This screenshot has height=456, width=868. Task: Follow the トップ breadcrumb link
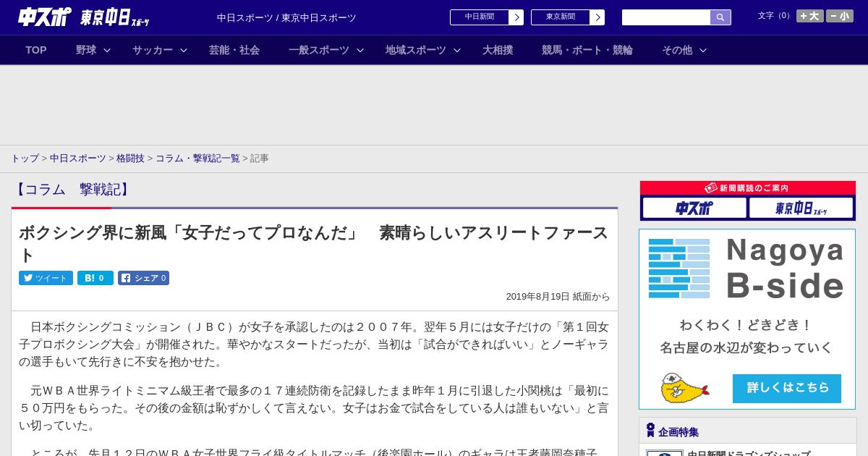click(x=25, y=158)
